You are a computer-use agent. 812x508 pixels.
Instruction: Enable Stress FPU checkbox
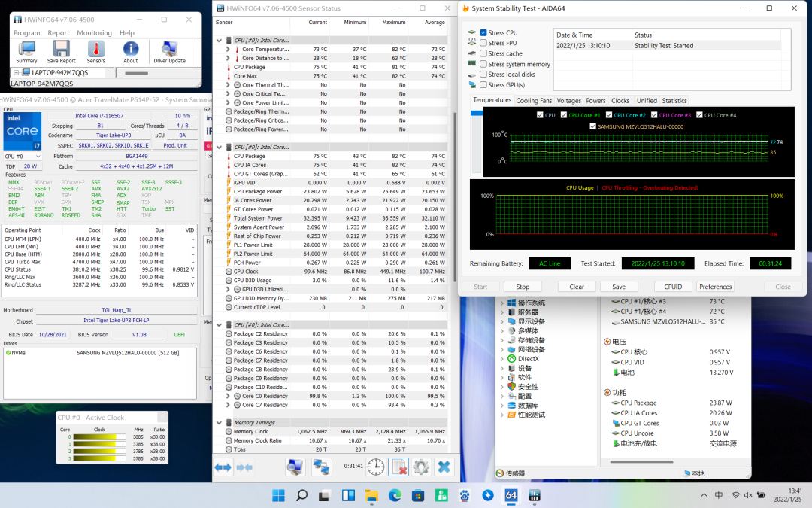click(x=483, y=43)
